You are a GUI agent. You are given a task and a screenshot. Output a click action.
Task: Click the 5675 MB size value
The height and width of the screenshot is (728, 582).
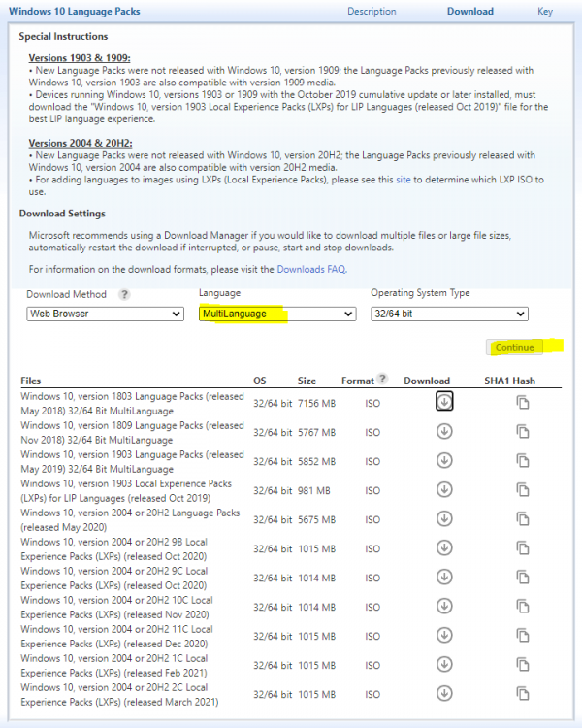click(316, 519)
